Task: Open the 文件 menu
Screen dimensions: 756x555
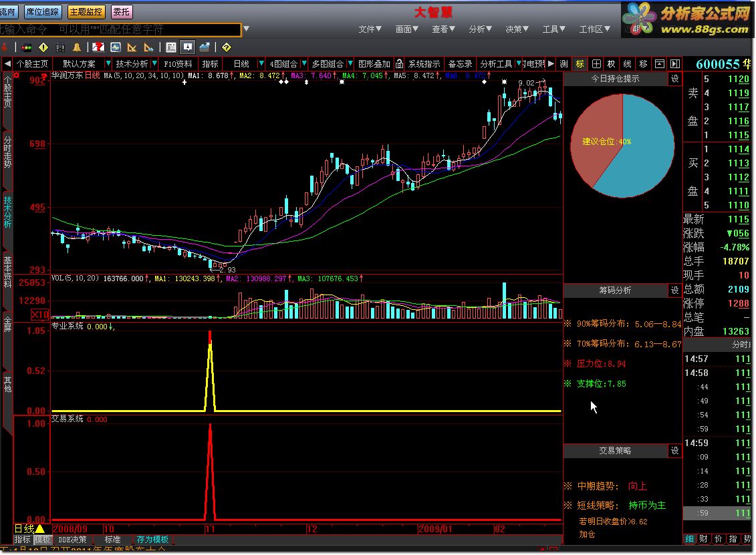Action: tap(370, 29)
